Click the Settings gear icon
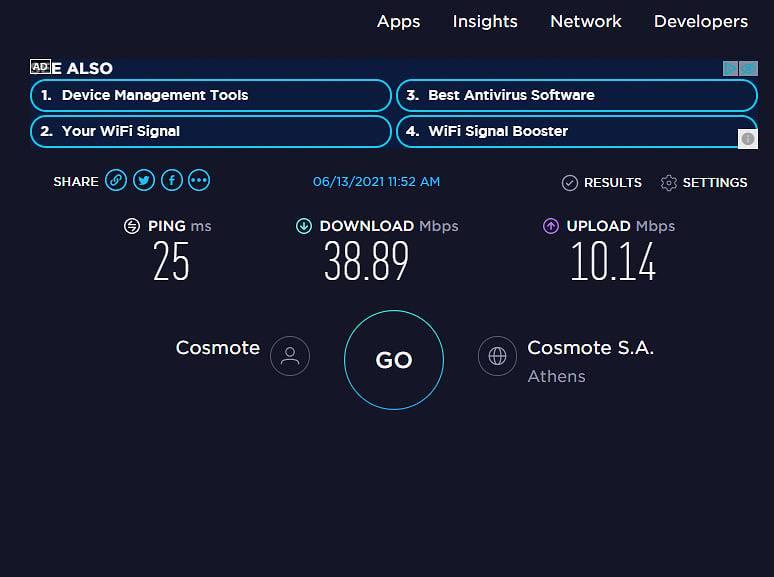 pos(668,183)
